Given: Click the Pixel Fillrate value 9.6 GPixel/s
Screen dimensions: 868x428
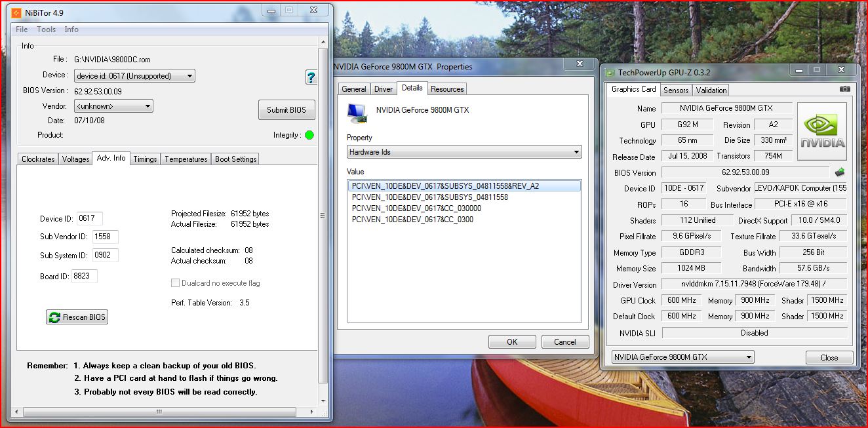Looking at the screenshot, I should (691, 237).
